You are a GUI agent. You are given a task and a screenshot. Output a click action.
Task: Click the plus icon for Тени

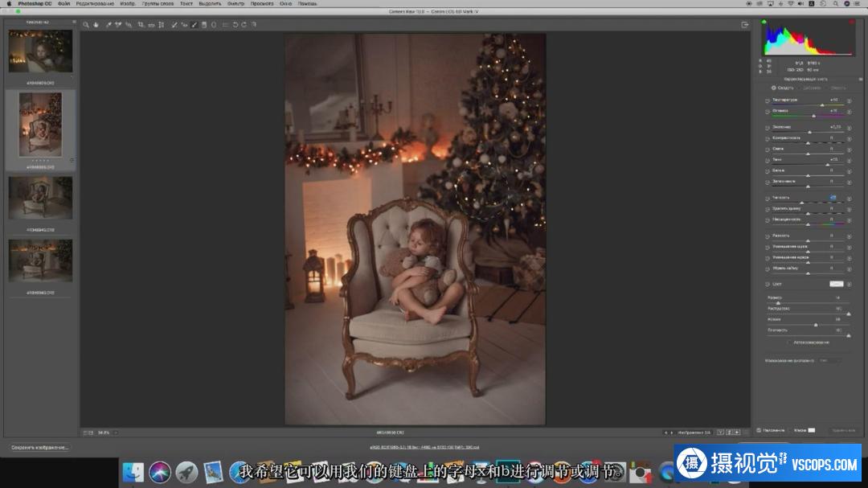point(850,161)
